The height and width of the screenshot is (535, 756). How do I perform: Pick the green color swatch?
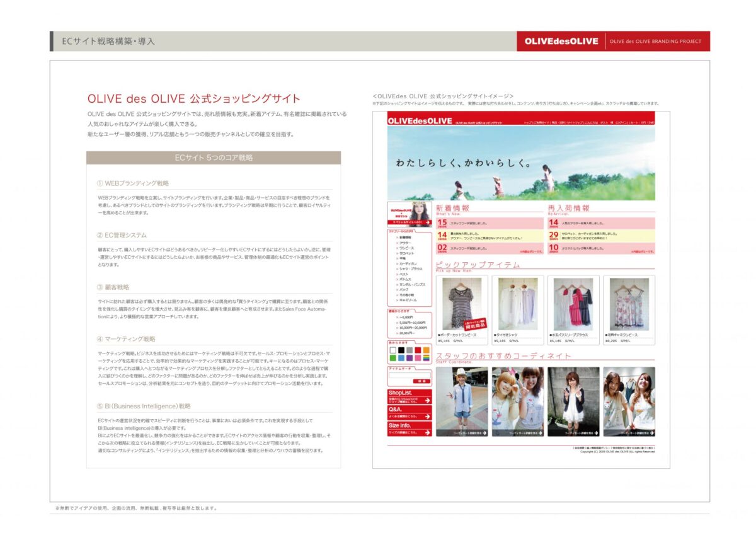coord(392,358)
